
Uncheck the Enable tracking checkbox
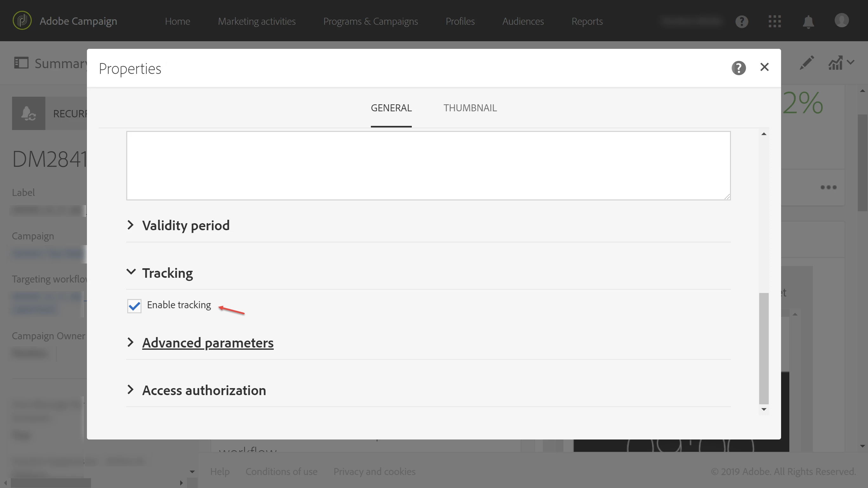tap(134, 306)
